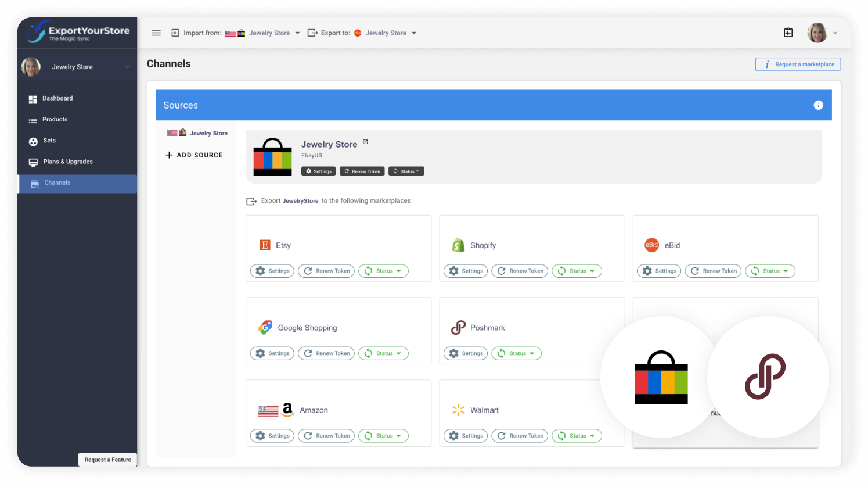Open the activity report icon in header
Viewport: 868px width, 484px height.
(788, 33)
